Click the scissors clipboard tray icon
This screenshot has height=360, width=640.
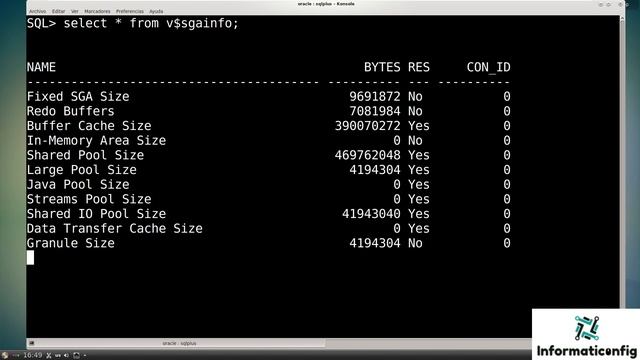point(49,356)
